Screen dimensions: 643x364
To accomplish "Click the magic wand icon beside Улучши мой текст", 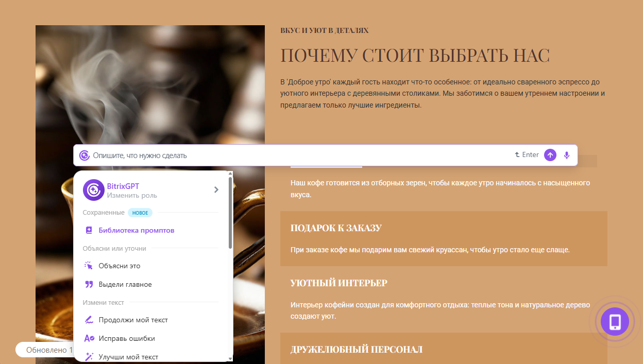I will pos(89,357).
